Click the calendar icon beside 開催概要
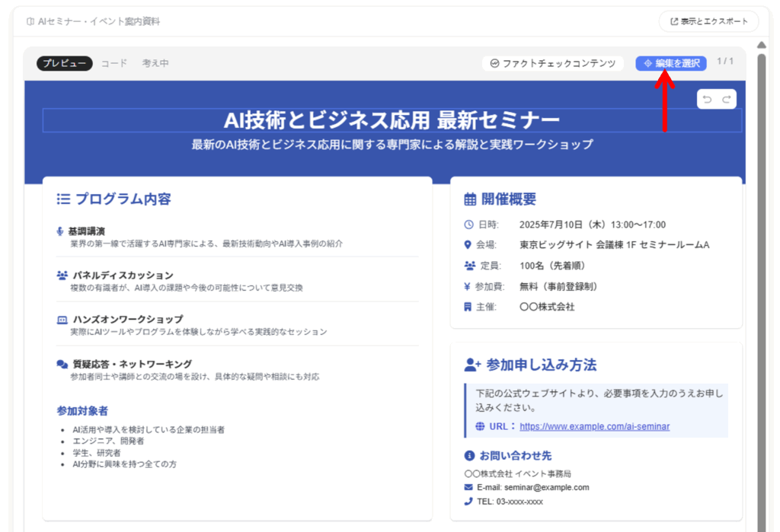The width and height of the screenshot is (780, 532). tap(470, 199)
